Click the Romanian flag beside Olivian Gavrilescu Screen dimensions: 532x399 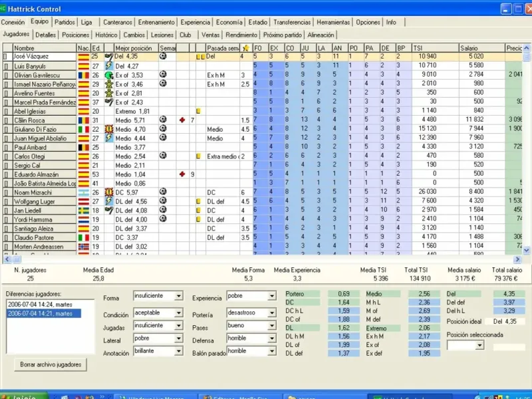tap(84, 75)
